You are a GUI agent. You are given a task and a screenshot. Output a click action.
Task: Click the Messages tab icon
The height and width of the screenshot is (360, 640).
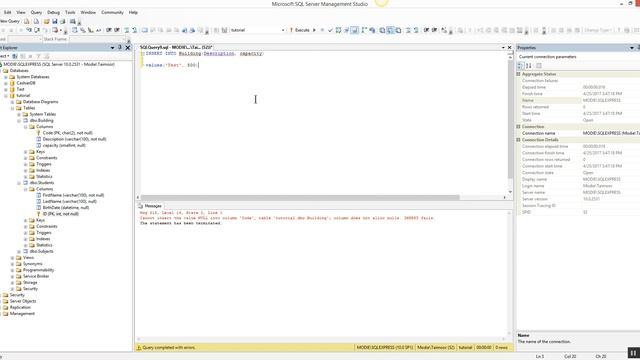(x=140, y=206)
